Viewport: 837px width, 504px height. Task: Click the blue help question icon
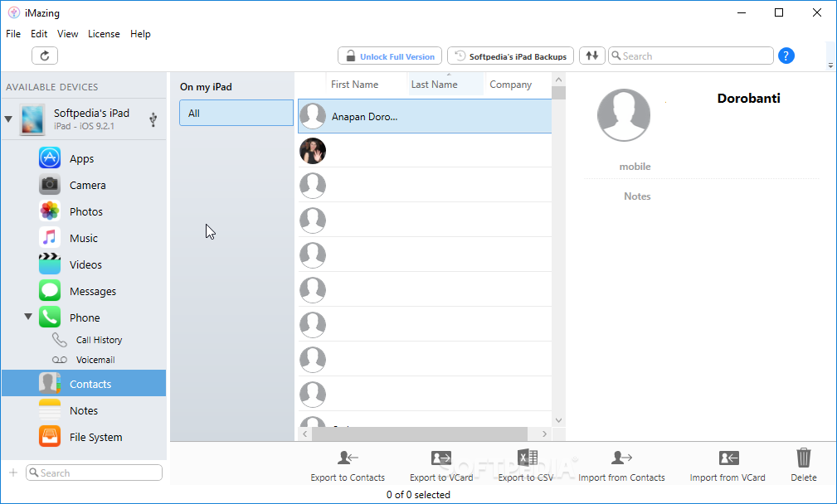pos(786,56)
